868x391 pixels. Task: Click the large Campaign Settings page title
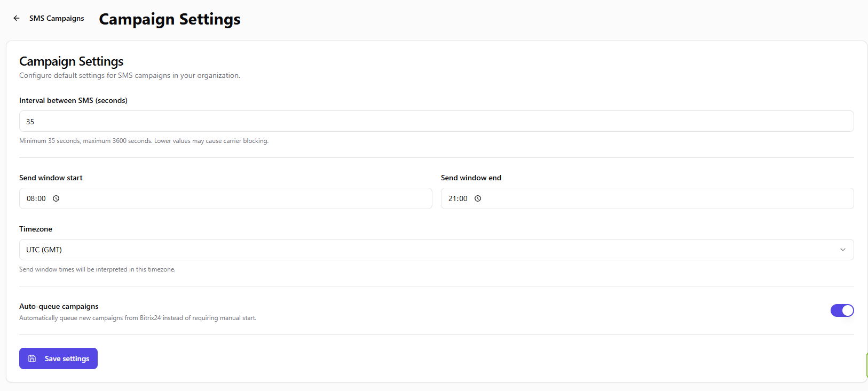pos(169,19)
